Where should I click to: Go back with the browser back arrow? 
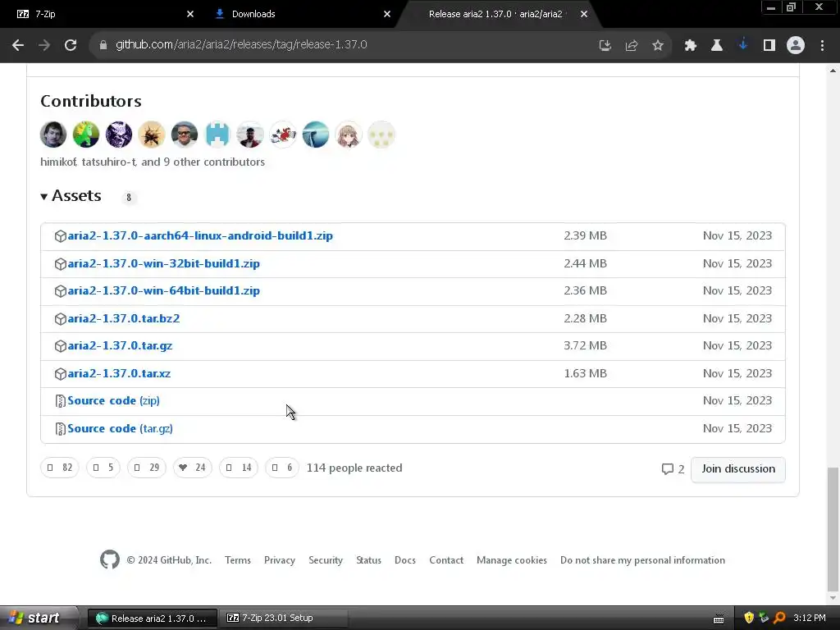click(x=18, y=45)
